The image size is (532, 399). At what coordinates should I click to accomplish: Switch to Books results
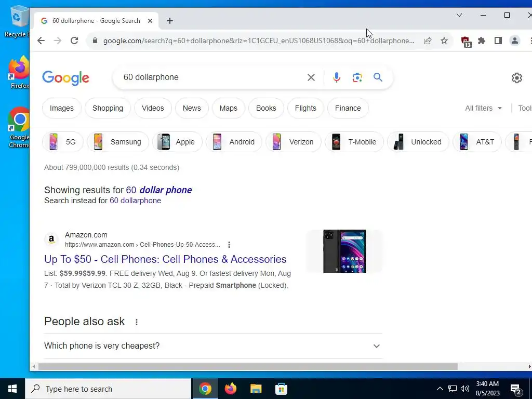point(266,108)
